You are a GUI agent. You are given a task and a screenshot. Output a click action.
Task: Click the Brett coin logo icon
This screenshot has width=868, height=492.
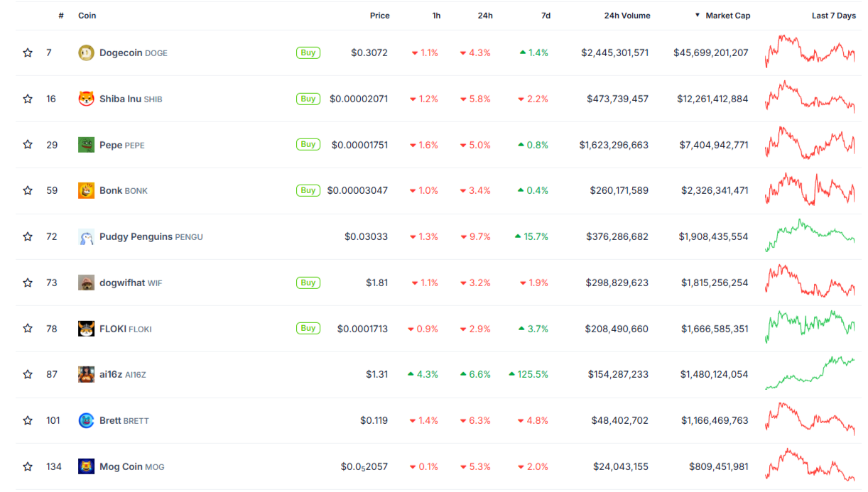(x=86, y=420)
